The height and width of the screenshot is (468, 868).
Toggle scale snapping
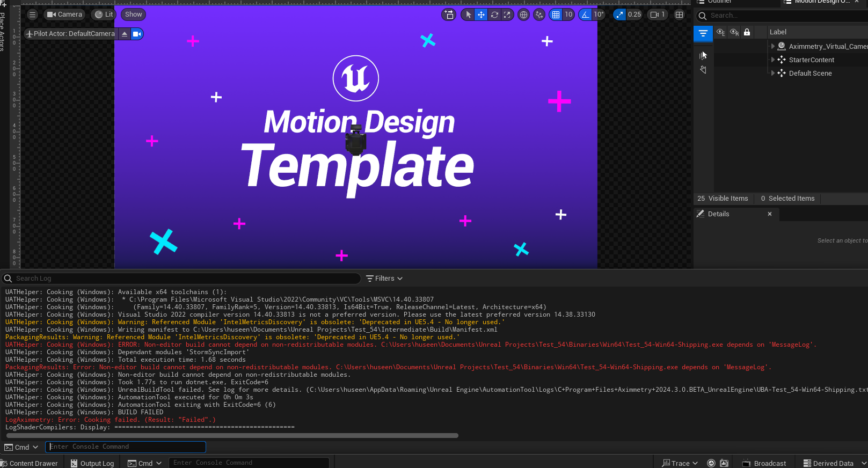[619, 14]
